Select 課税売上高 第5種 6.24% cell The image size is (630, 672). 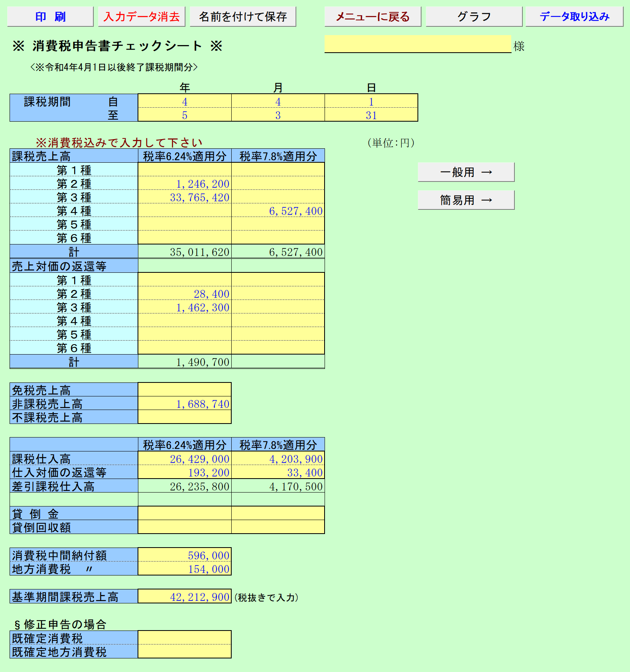coord(185,224)
